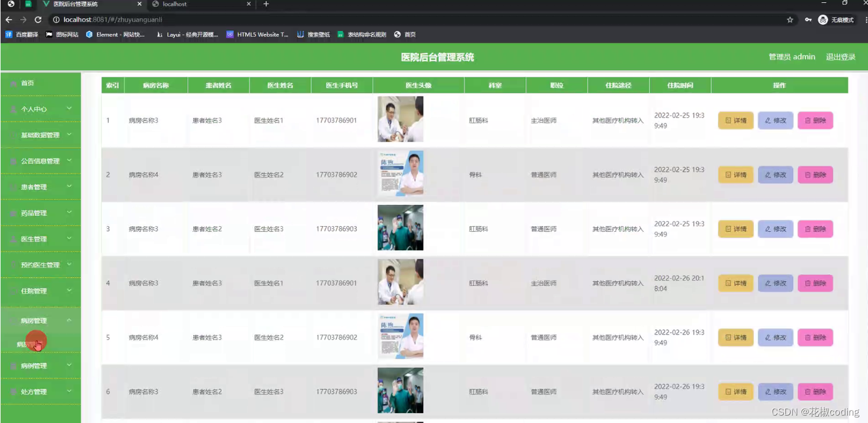
Task: View 详情 for index 1 row
Action: point(736,121)
